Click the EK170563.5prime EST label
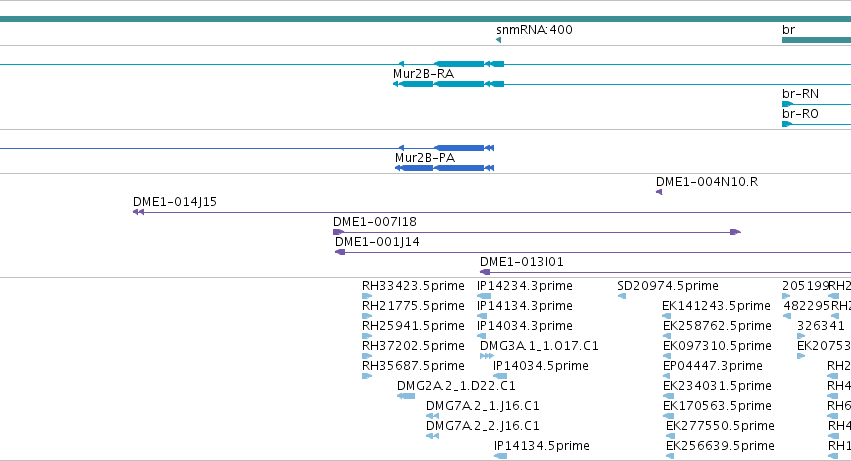 pyautogui.click(x=717, y=406)
